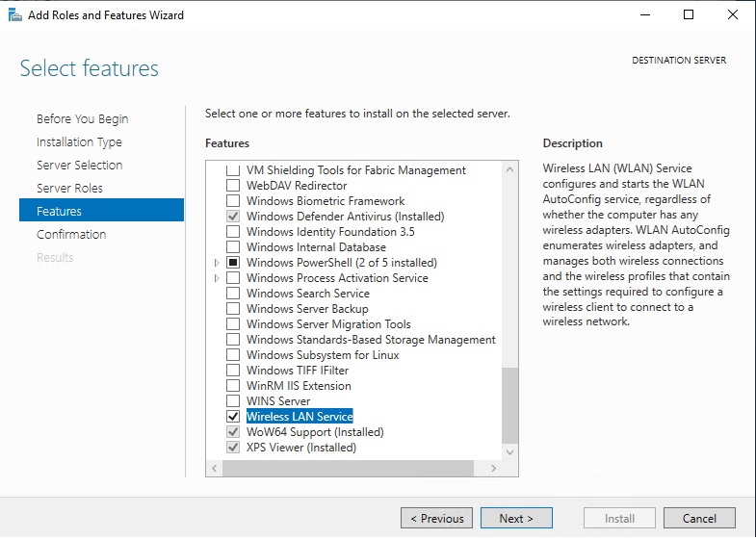This screenshot has height=539, width=756.
Task: Click the features list scroll up arrow
Action: [509, 169]
